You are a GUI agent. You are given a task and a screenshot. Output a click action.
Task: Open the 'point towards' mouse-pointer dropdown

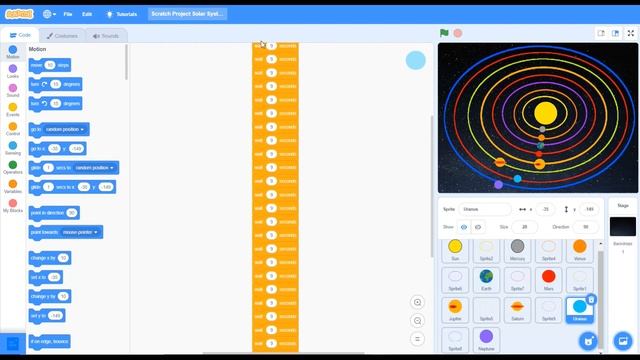tap(80, 232)
